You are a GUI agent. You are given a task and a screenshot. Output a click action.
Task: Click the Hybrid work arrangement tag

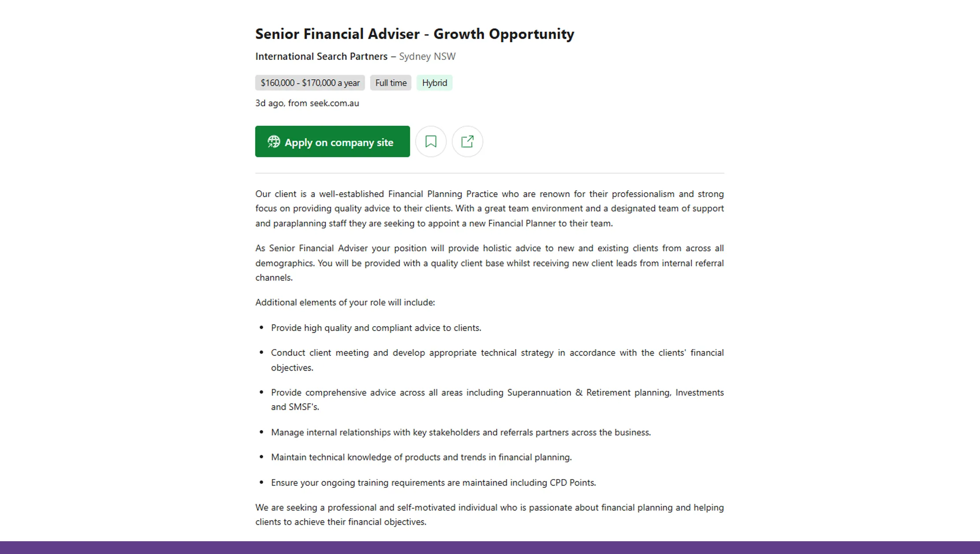click(434, 83)
